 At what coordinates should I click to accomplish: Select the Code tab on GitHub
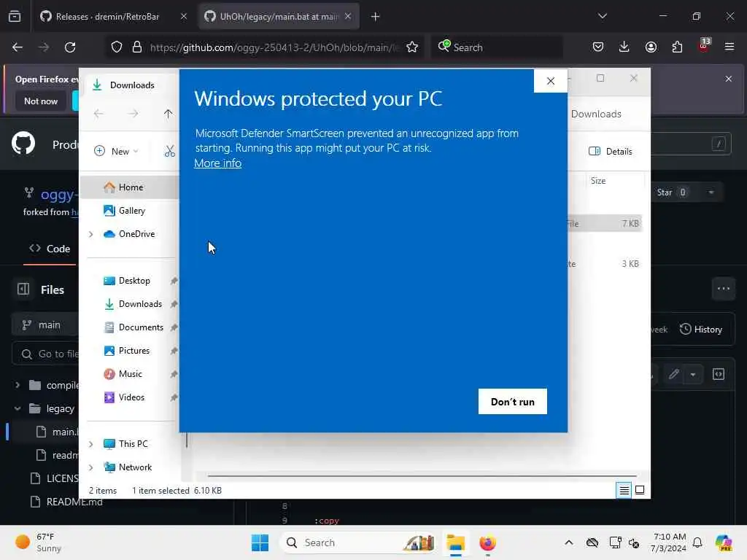(x=50, y=249)
